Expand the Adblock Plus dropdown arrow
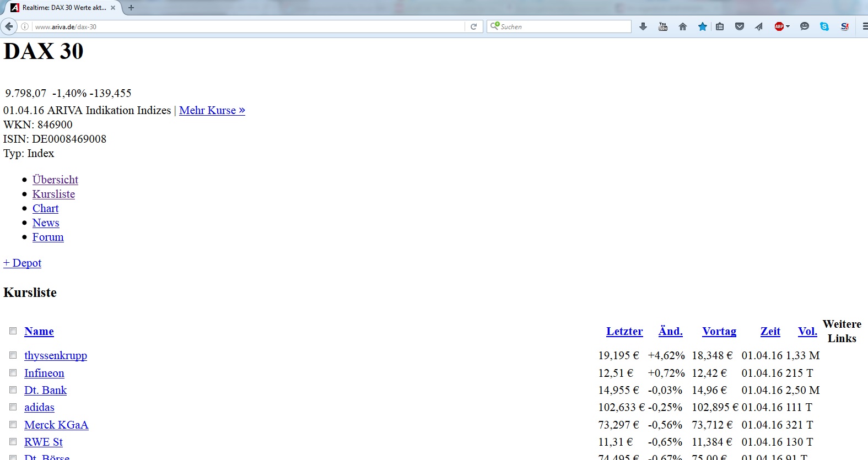The image size is (868, 460). 788,26
